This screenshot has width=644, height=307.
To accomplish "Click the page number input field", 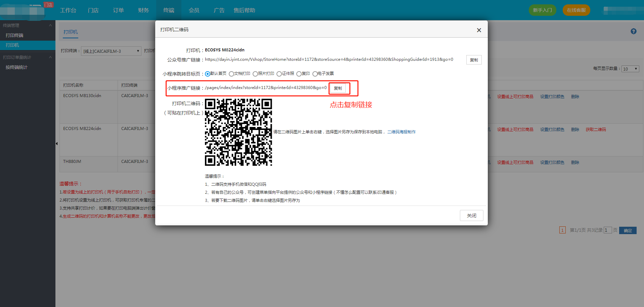I will 607,230.
